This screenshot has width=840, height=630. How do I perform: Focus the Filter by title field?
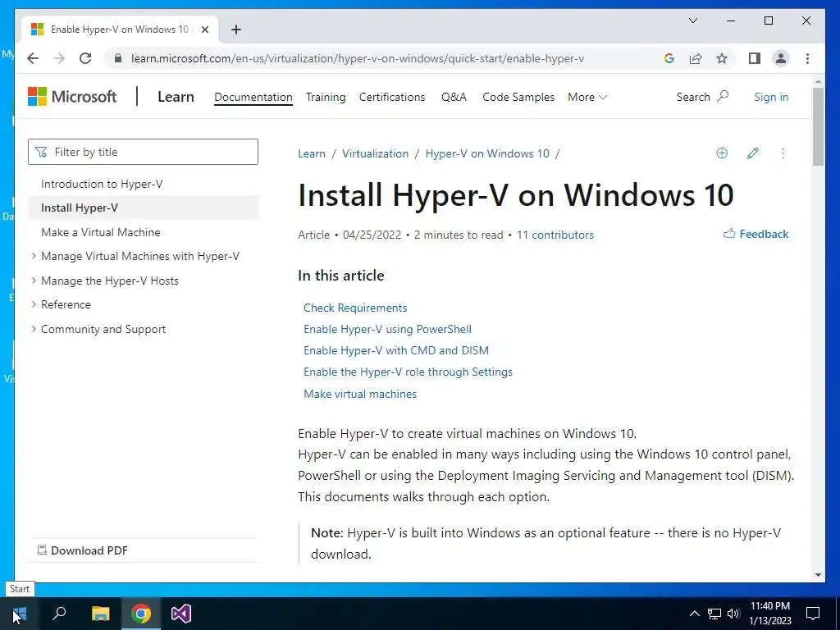click(x=143, y=152)
